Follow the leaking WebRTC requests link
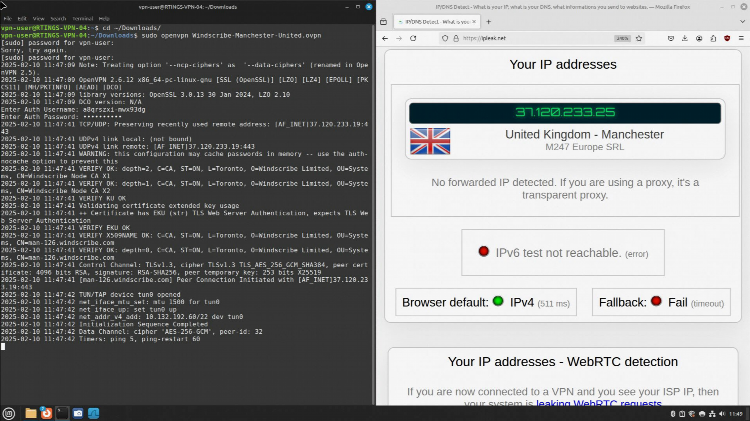 coord(598,404)
